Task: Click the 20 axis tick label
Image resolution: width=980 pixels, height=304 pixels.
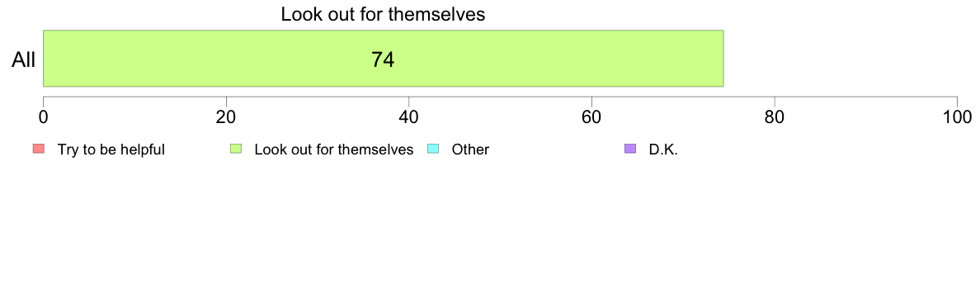Action: click(226, 117)
